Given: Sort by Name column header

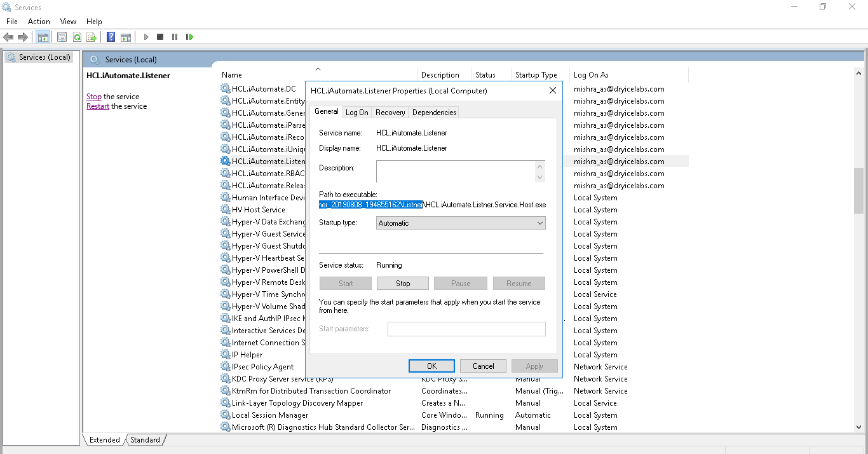Looking at the screenshot, I should tap(318, 75).
